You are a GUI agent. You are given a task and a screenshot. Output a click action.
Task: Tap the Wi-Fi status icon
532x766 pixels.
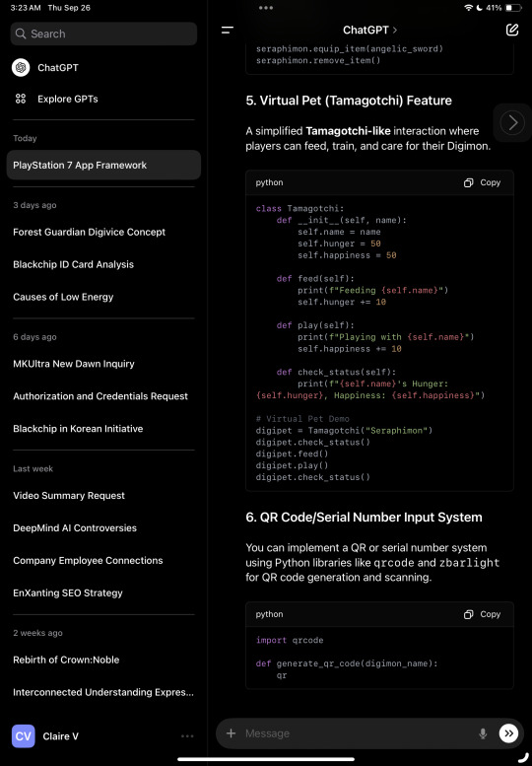(469, 8)
